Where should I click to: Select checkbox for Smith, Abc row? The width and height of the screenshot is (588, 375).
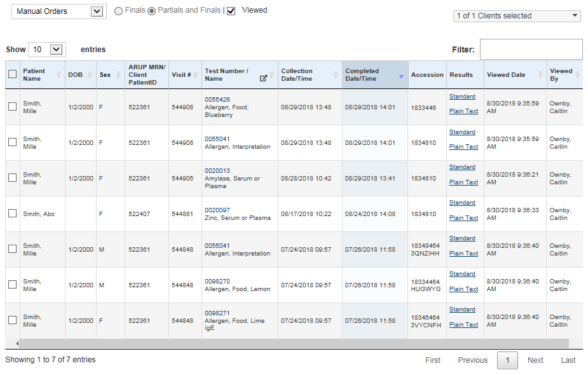(12, 214)
